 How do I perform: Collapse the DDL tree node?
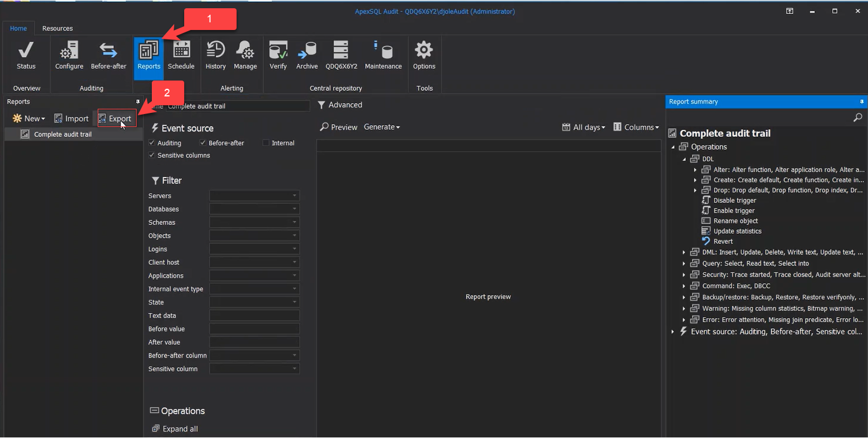[684, 159]
